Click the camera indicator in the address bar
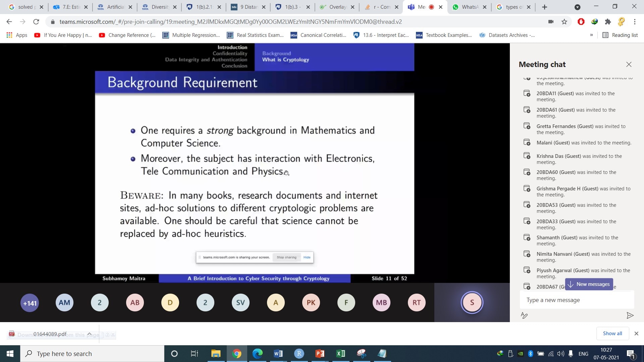The height and width of the screenshot is (362, 644). click(551, 22)
